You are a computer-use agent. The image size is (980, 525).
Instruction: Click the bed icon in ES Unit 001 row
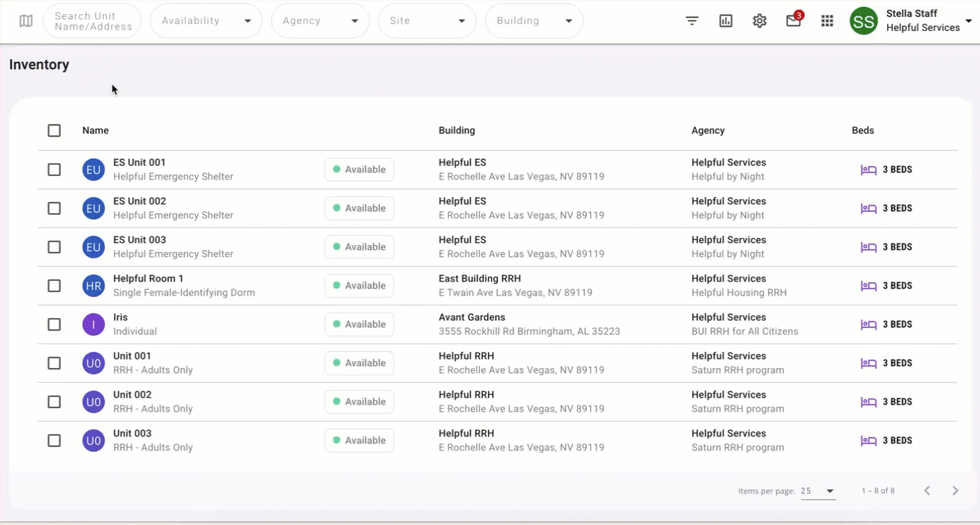click(869, 170)
